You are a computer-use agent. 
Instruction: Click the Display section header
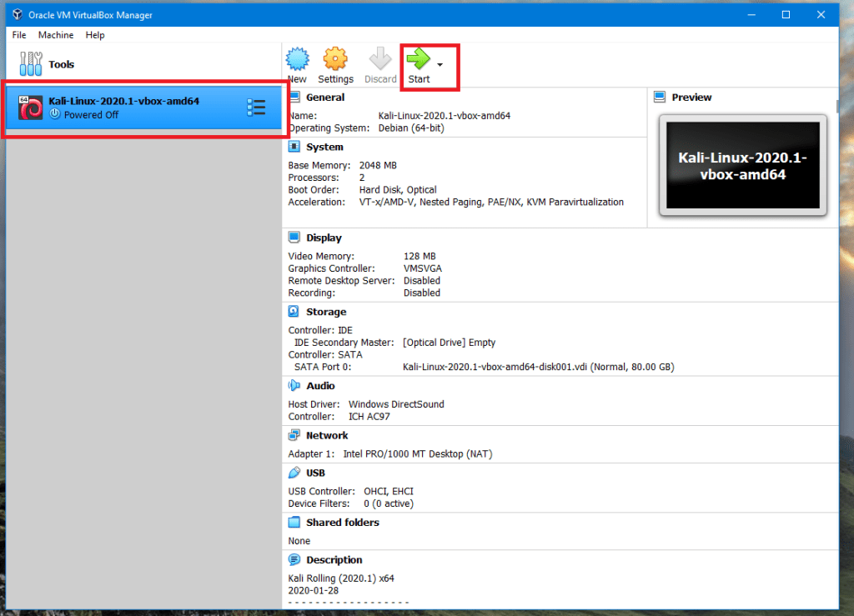click(324, 238)
